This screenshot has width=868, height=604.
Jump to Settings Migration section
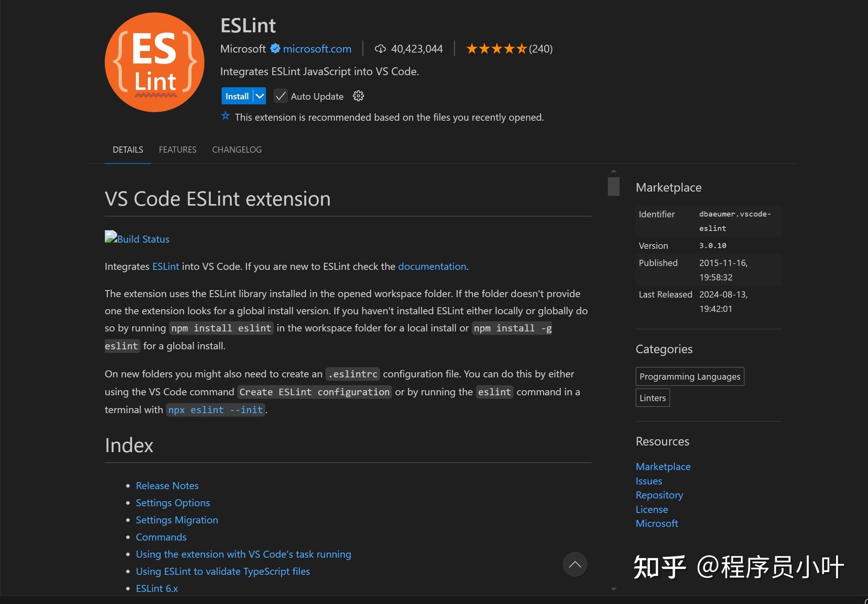[177, 520]
